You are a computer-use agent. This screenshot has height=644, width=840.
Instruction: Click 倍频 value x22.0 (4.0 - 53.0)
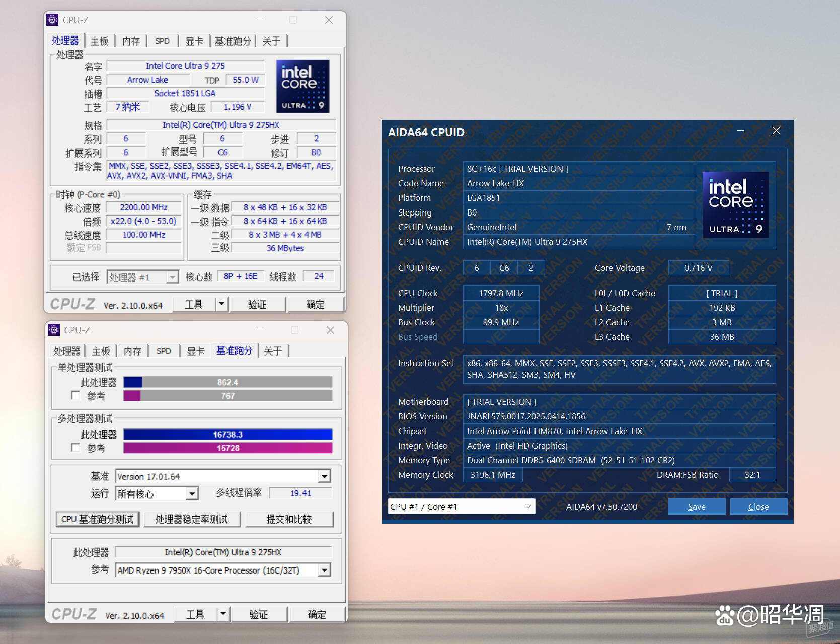[144, 221]
